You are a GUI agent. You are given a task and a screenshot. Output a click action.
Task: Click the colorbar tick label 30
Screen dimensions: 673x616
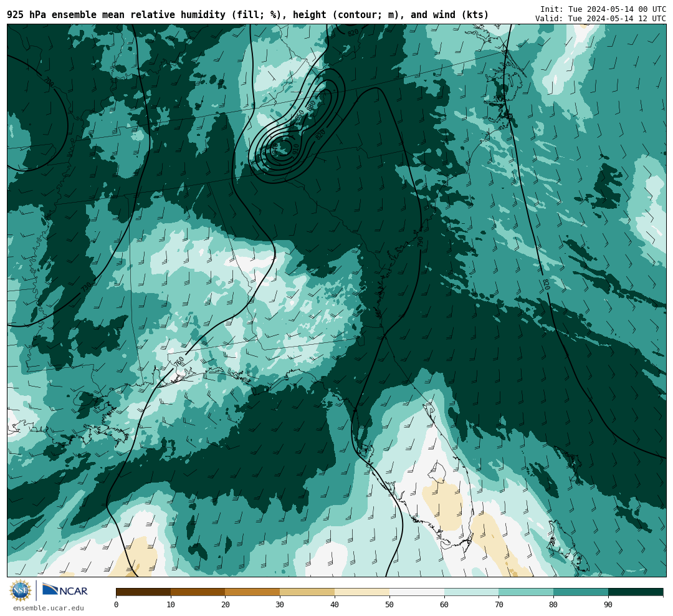(280, 605)
